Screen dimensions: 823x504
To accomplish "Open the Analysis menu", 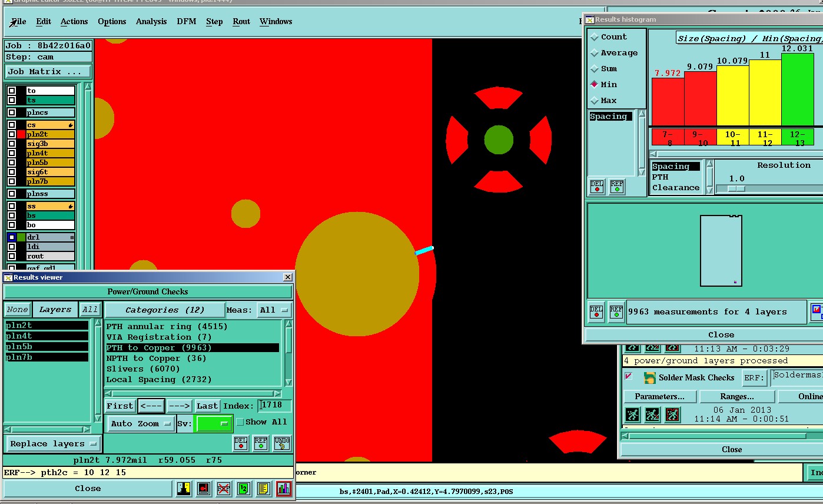I will tap(151, 22).
